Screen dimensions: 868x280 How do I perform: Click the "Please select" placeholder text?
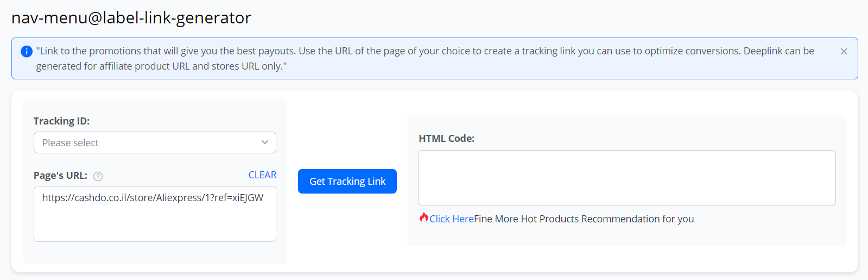coord(71,143)
